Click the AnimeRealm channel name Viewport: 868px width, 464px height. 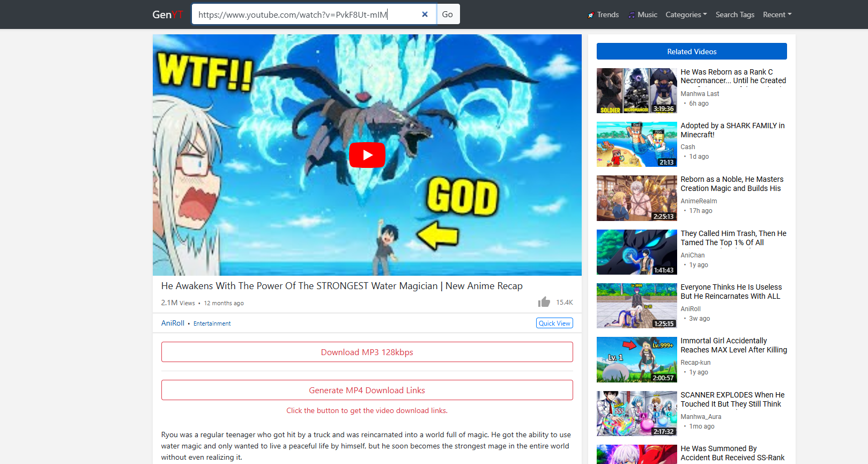pos(699,201)
